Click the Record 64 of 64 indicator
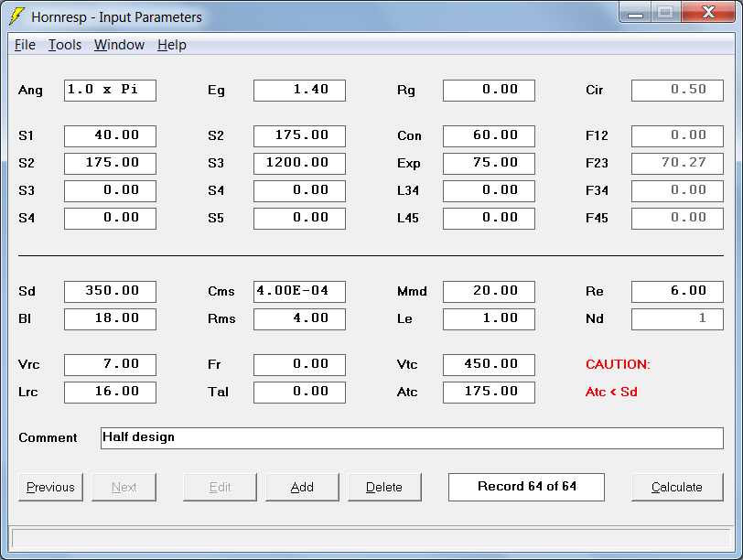This screenshot has height=560, width=743. 526,487
